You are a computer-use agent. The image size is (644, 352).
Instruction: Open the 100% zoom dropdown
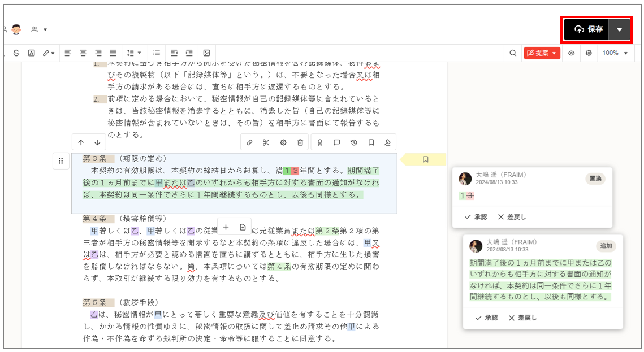[x=615, y=53]
